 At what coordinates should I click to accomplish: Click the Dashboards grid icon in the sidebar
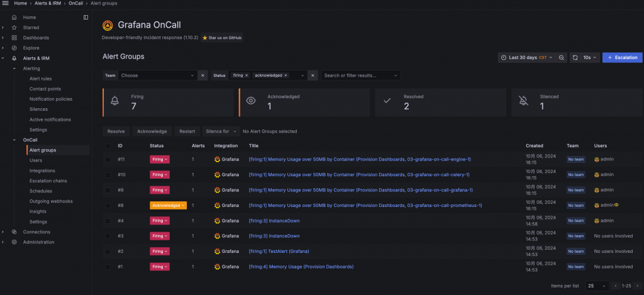tap(14, 38)
